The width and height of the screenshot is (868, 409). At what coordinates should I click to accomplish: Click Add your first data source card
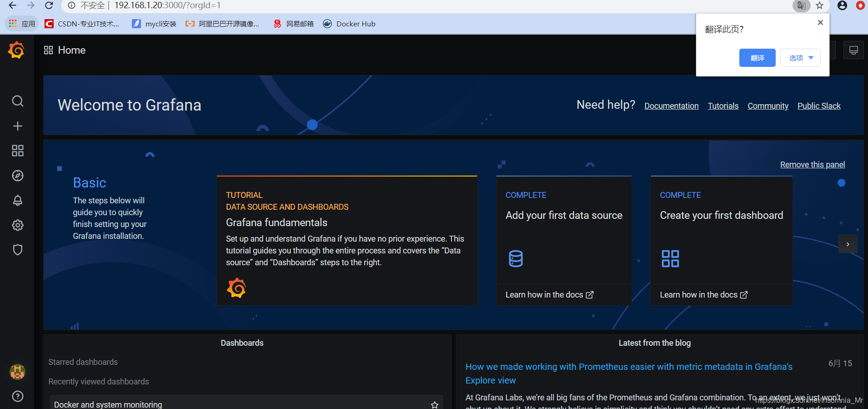[564, 240]
